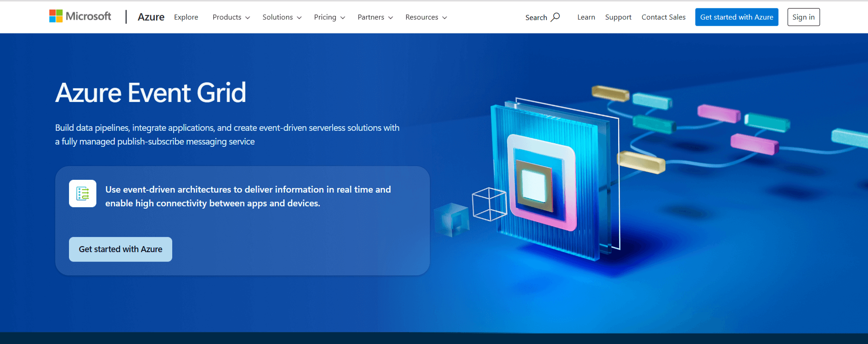
Task: Click the search magnifier icon
Action: [556, 17]
